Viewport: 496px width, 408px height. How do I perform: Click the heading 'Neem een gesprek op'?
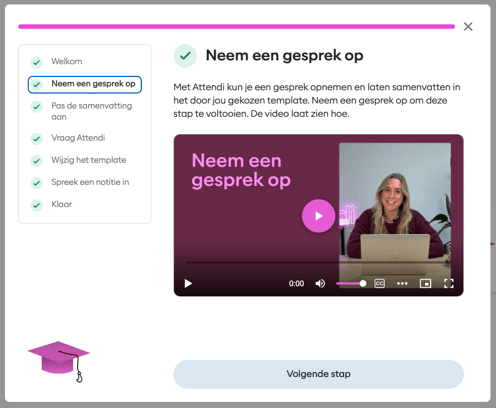click(x=284, y=55)
